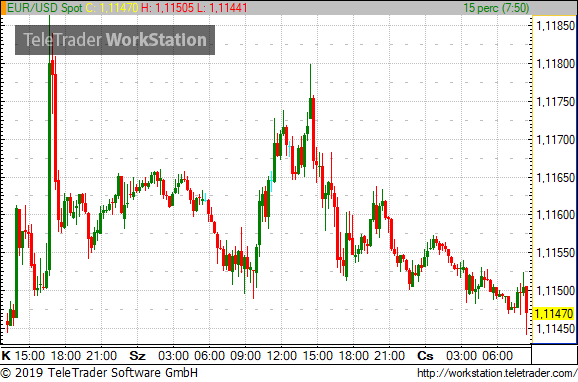
Task: Click the Sz day marker on time axis
Action: (x=137, y=356)
